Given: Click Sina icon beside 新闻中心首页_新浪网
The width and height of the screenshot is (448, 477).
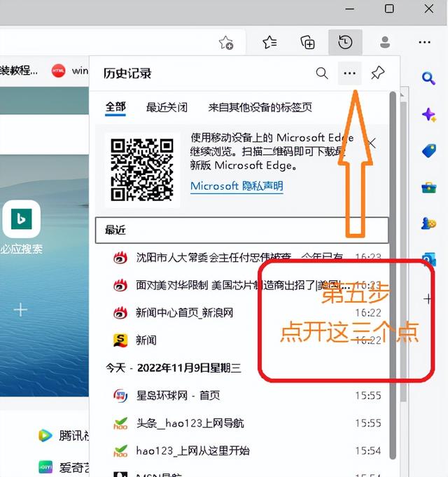Looking at the screenshot, I should point(120,312).
